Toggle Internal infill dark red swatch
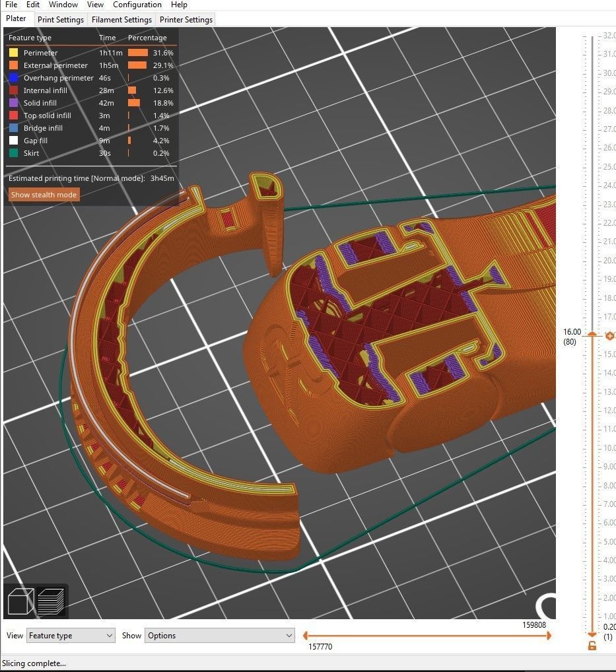 click(x=14, y=90)
